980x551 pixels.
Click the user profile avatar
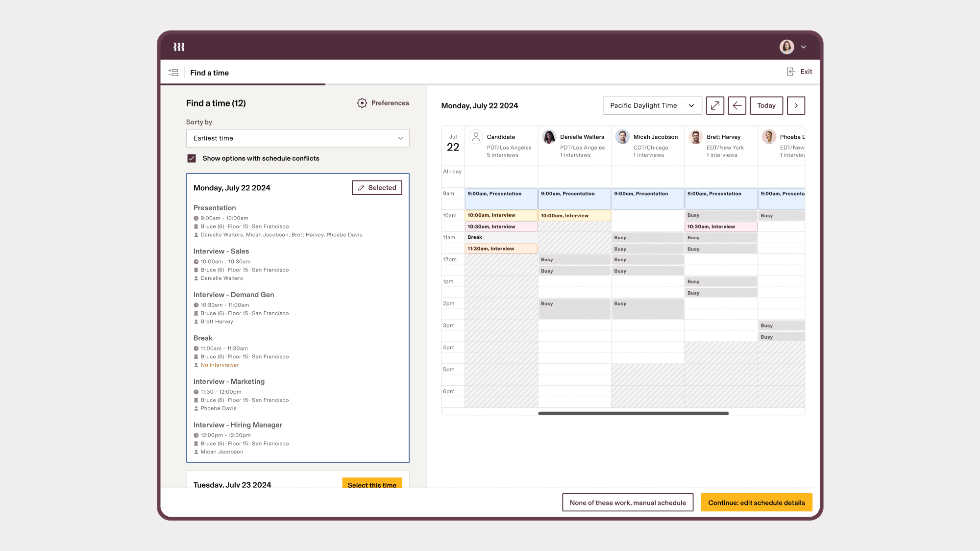[786, 47]
